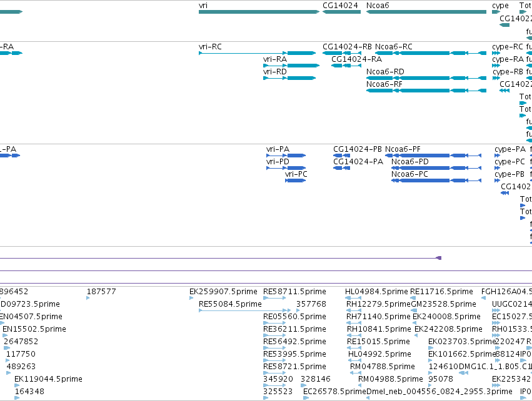Image resolution: width=532 pixels, height=401 pixels.
Task: Select the RE53995.5prime EST label
Action: 294,354
